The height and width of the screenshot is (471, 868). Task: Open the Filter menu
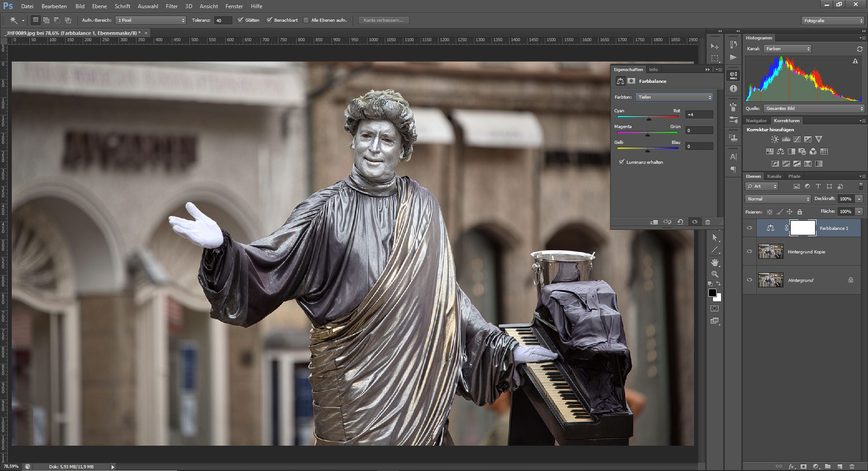[x=171, y=6]
